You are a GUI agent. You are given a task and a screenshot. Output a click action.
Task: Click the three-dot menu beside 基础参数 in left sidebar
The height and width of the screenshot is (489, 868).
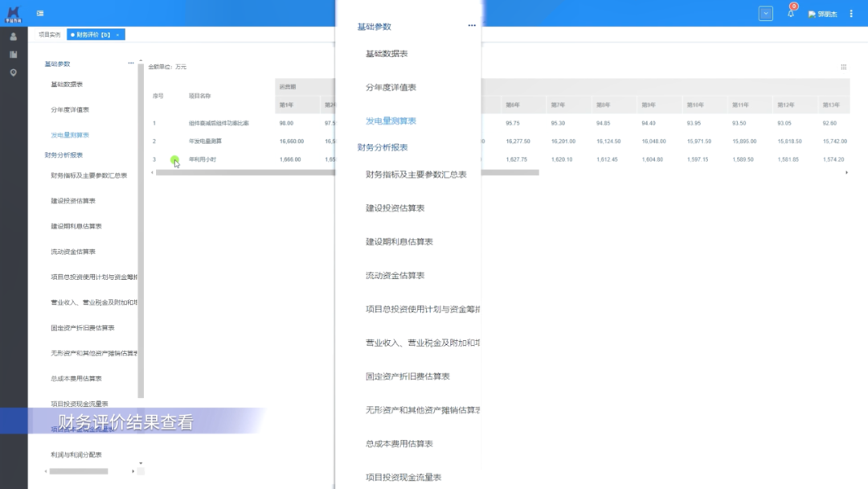pyautogui.click(x=131, y=63)
